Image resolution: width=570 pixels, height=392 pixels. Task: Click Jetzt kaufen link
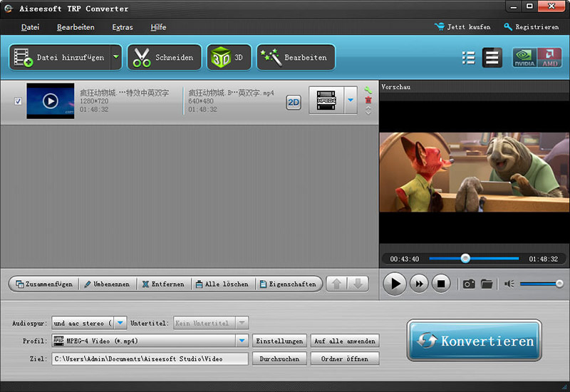462,27
